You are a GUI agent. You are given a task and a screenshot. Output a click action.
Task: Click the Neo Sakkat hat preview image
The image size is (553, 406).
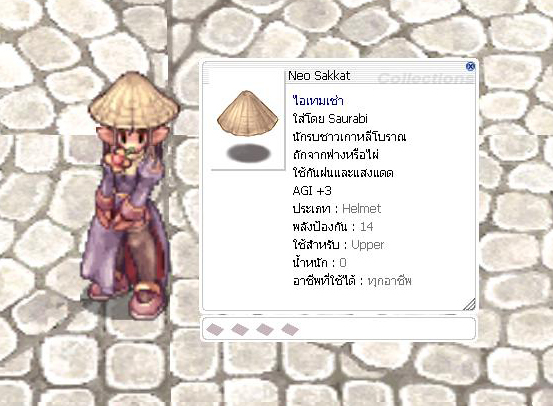coord(248,114)
